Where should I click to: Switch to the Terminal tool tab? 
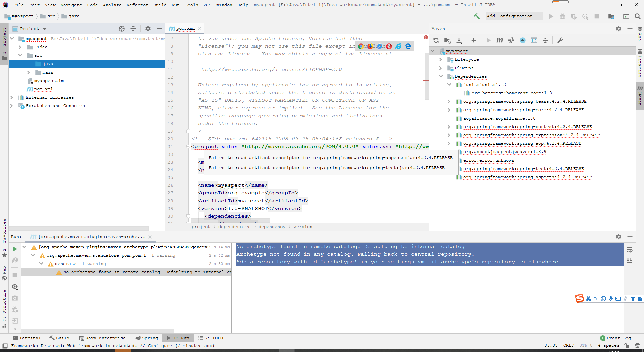27,338
